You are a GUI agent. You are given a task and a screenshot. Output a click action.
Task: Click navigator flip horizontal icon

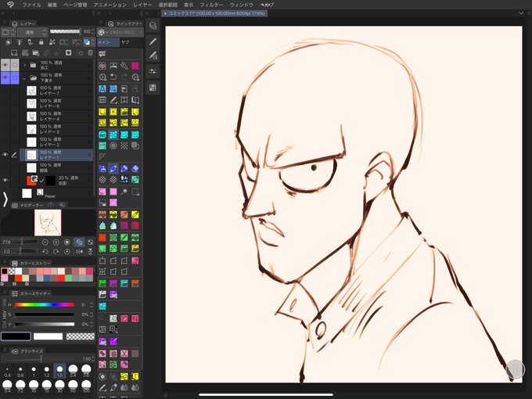click(79, 252)
